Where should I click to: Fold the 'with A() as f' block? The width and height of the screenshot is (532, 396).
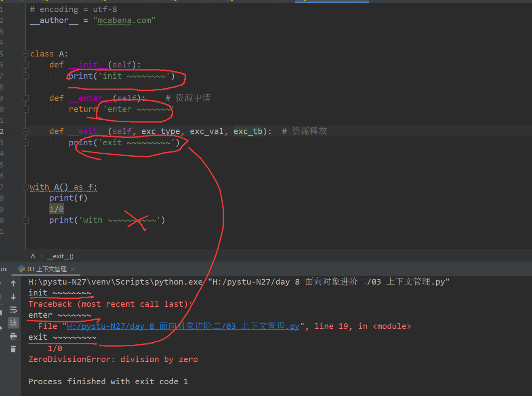(x=26, y=187)
